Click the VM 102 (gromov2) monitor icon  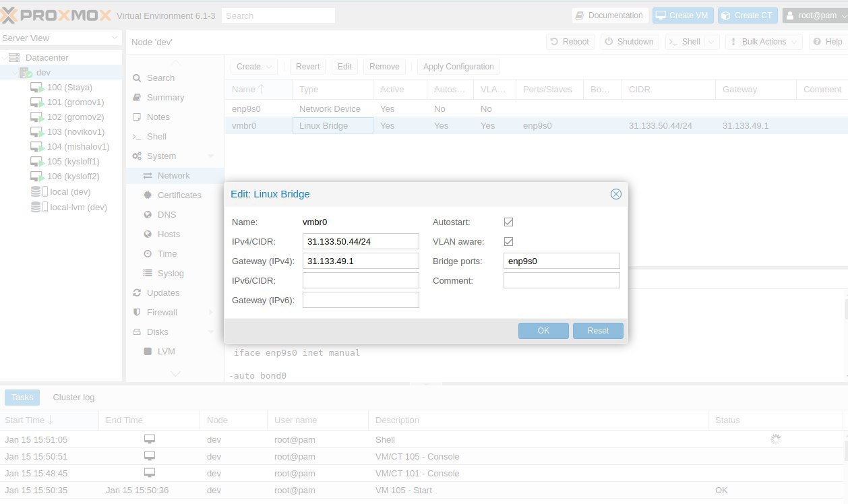37,117
